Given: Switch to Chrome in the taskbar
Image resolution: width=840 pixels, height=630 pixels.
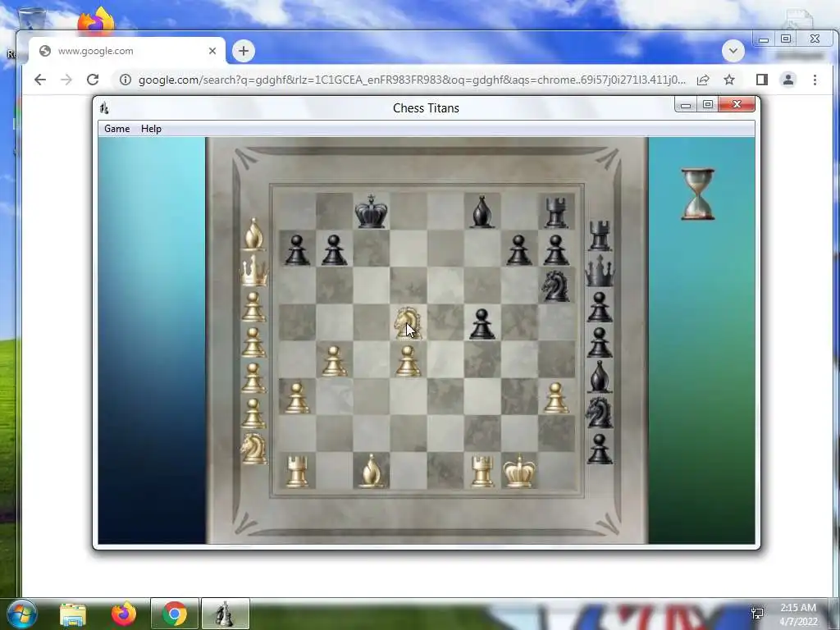Looking at the screenshot, I should [175, 614].
